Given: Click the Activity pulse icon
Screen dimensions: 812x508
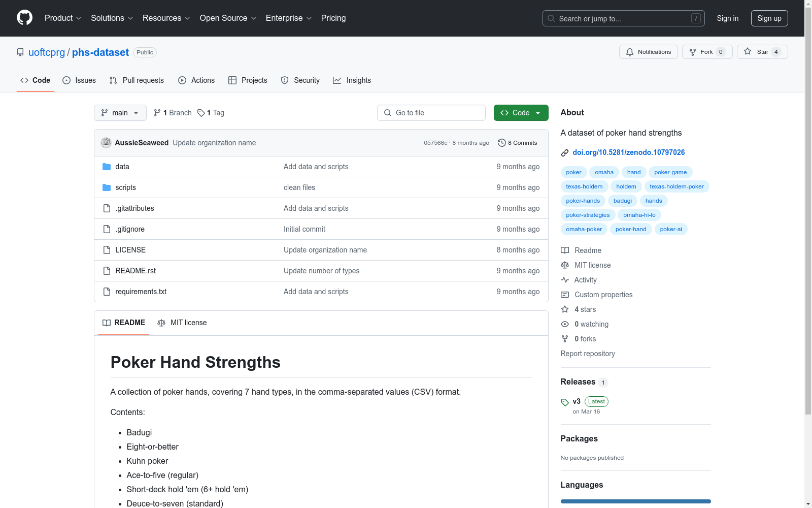Looking at the screenshot, I should point(565,280).
